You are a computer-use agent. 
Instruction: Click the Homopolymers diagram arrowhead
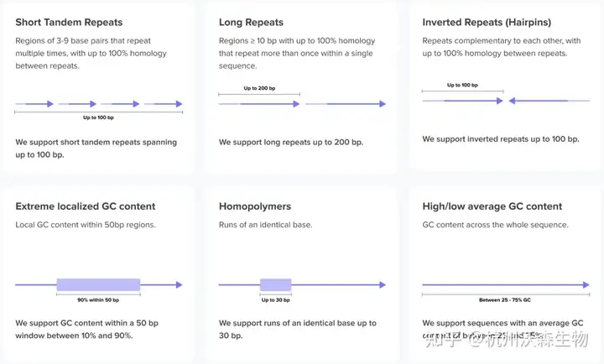383,285
